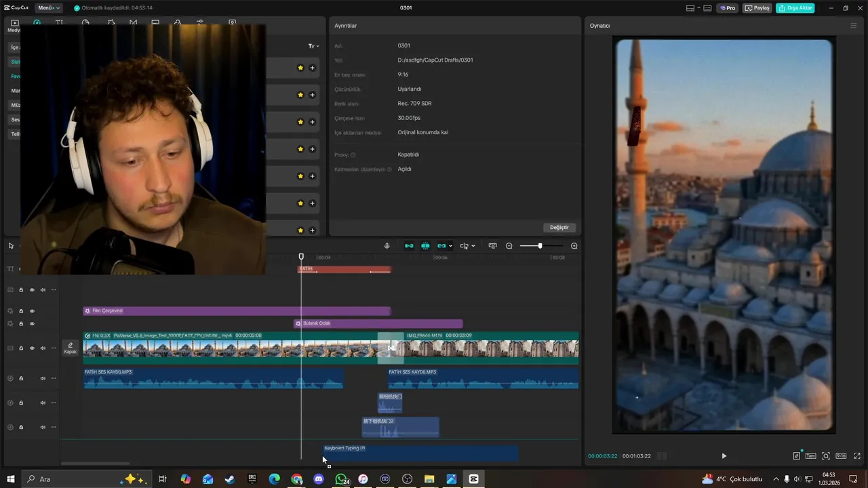Viewport: 868px width, 488px height.
Task: Open Steam from the taskbar
Action: (230, 479)
